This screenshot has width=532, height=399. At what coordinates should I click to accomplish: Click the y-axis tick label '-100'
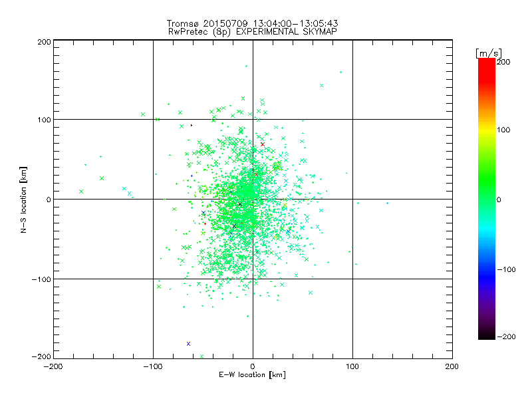pos(41,279)
